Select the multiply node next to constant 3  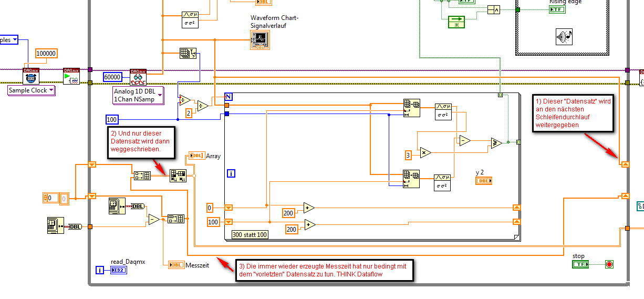click(425, 152)
